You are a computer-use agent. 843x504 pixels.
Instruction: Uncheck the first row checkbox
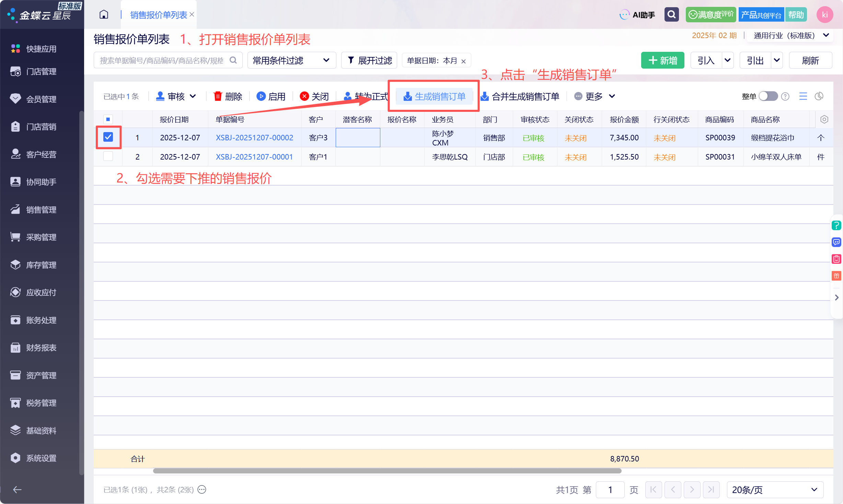tap(108, 137)
